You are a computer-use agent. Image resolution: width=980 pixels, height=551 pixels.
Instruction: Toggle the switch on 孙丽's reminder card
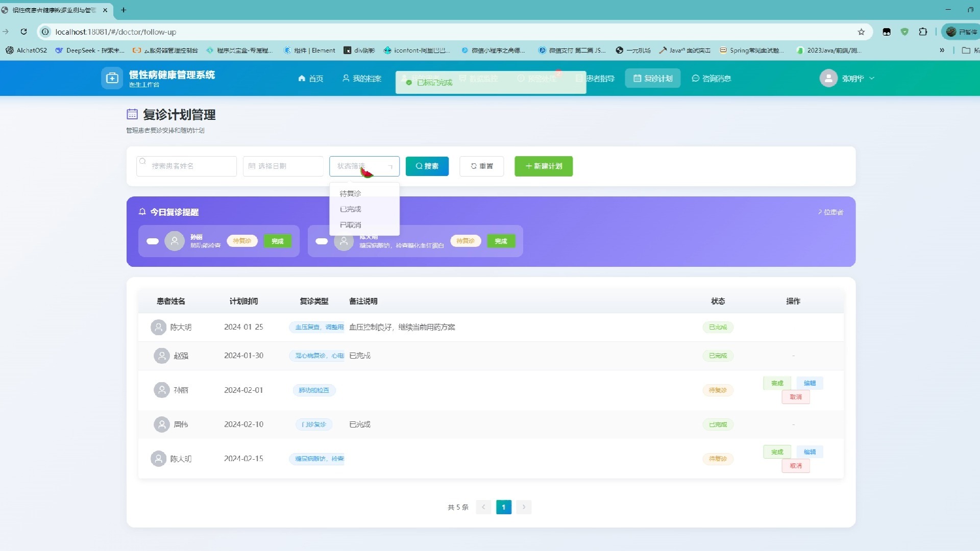coord(153,241)
